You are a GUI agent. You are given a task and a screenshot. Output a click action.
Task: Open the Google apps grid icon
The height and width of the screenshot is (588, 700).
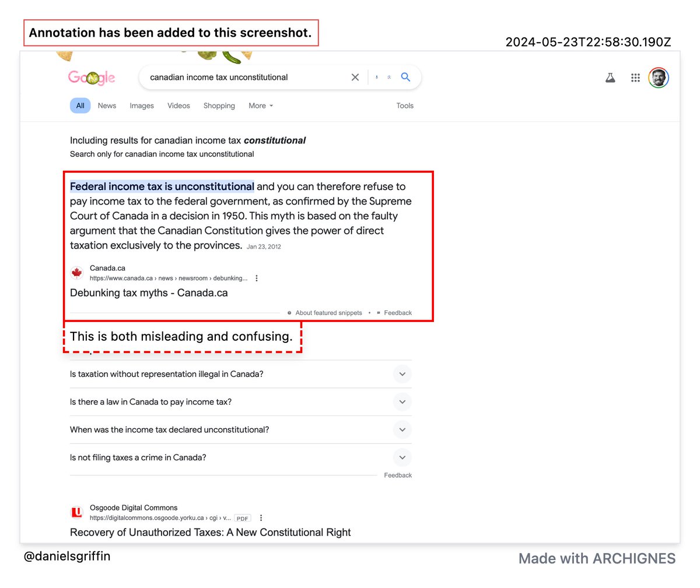[x=635, y=78]
